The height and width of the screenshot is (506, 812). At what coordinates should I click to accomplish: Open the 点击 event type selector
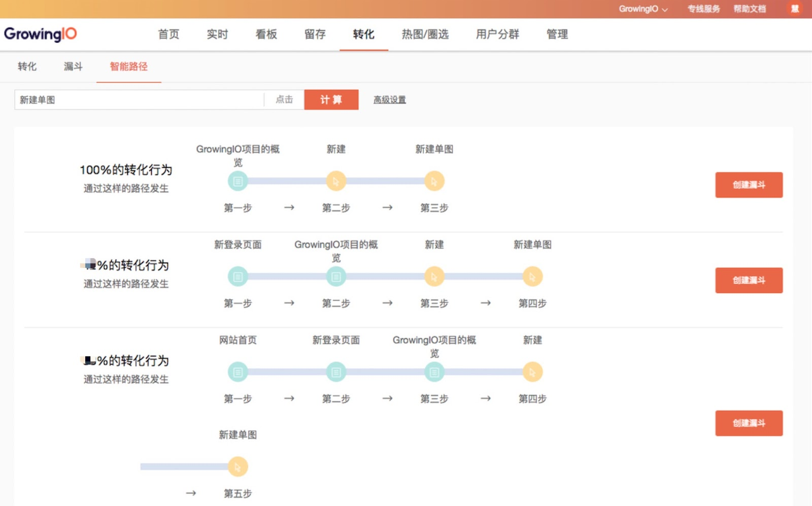point(284,99)
